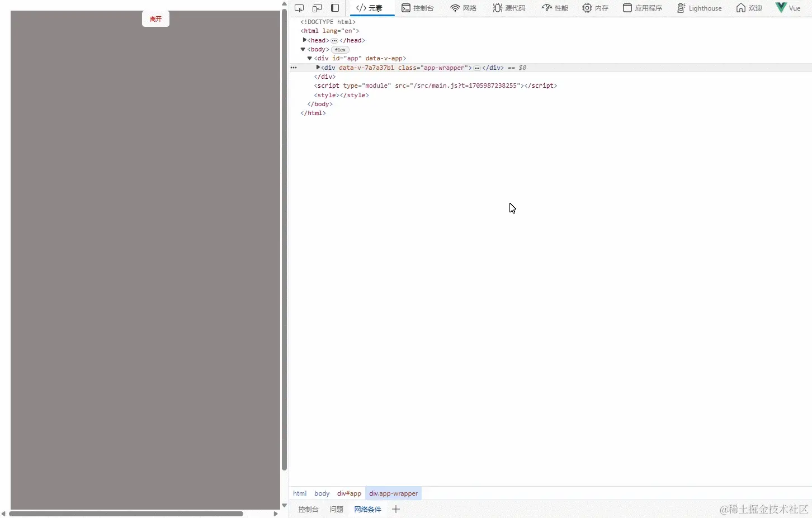Switch to the 问题 tab in the drawer
The width and height of the screenshot is (812, 518).
pyautogui.click(x=336, y=509)
